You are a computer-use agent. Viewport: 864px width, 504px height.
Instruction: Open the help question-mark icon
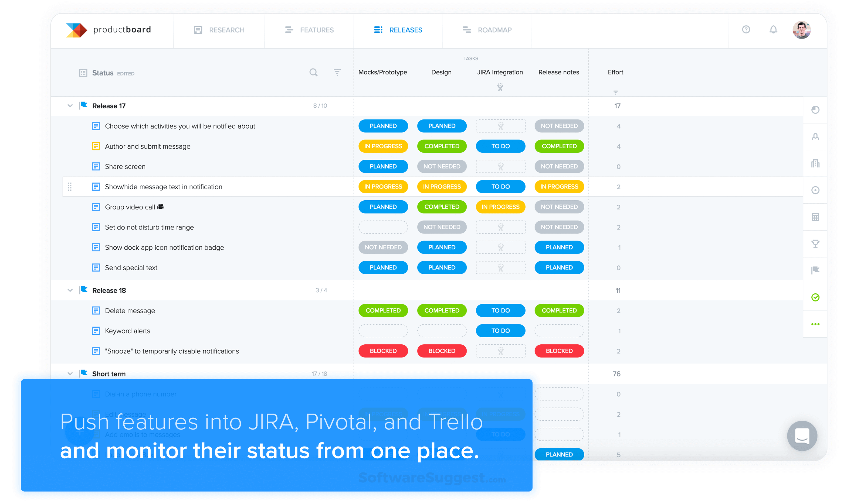746,30
